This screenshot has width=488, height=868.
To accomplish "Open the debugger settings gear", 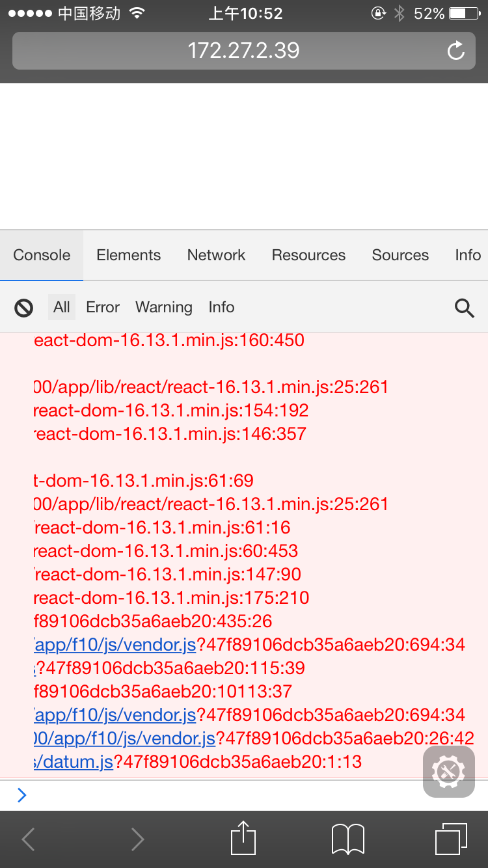I will click(x=448, y=772).
